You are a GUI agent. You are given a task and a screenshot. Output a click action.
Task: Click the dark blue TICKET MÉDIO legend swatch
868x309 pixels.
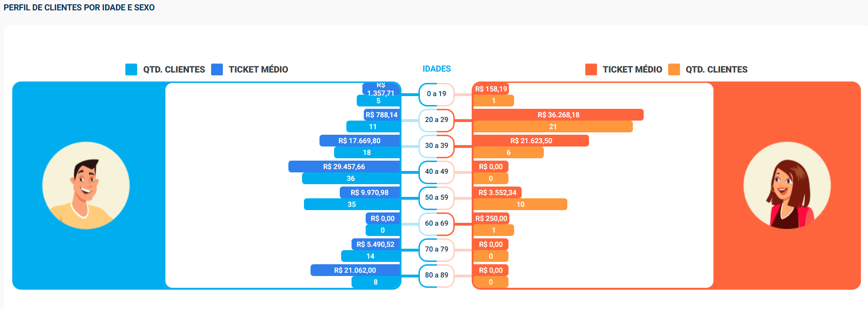tap(217, 69)
